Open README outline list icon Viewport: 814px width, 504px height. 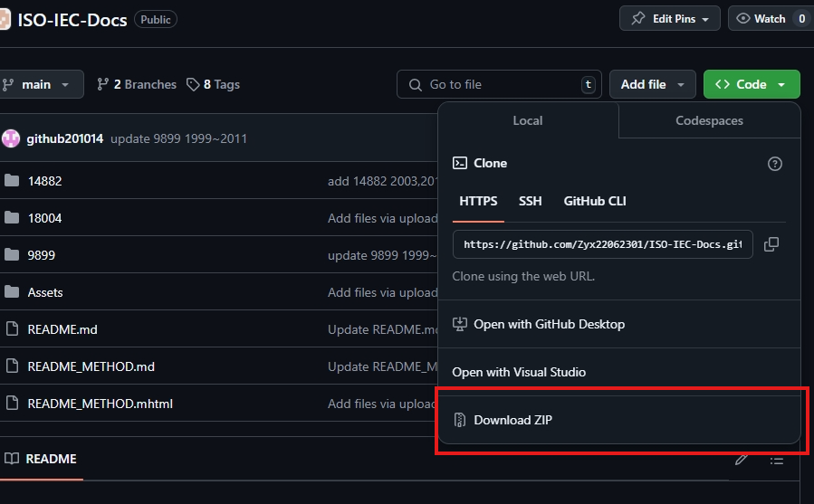(x=777, y=461)
